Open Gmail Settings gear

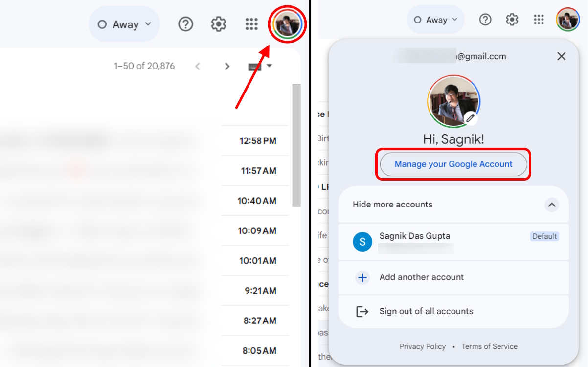coord(218,23)
